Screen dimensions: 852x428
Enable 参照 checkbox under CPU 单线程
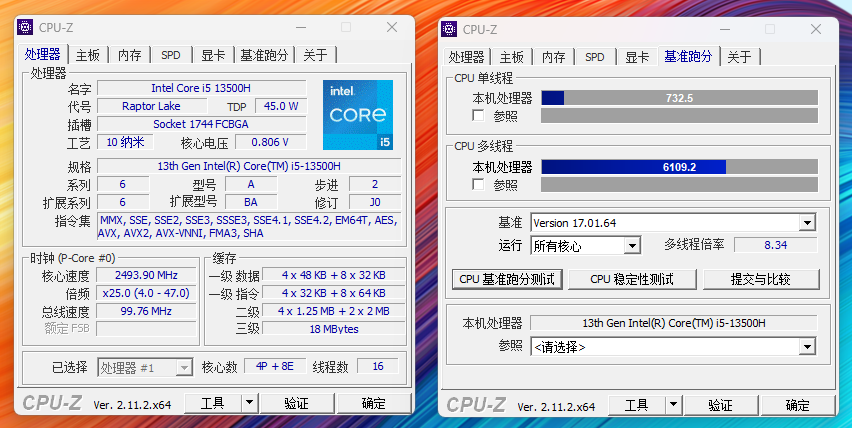[478, 116]
